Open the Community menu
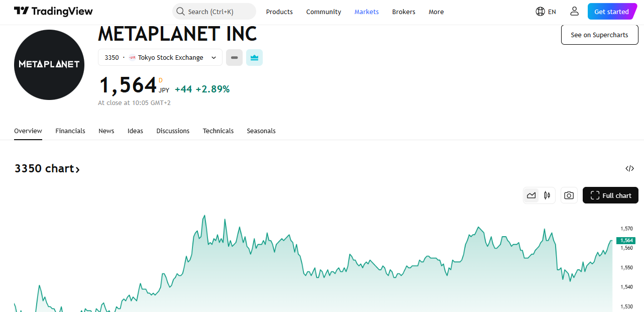The width and height of the screenshot is (644, 312). pyautogui.click(x=324, y=12)
